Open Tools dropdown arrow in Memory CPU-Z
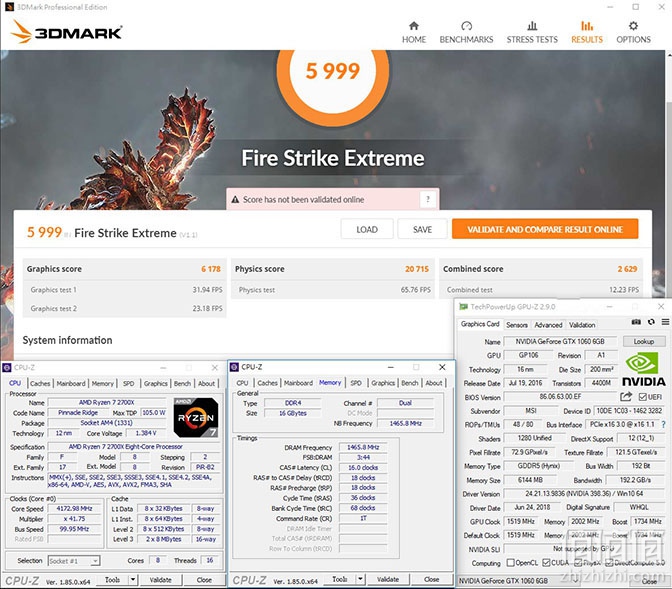This screenshot has width=672, height=589. (x=360, y=580)
